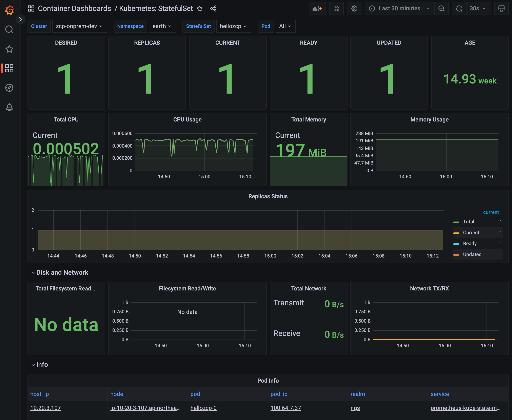Click the Kubernetes: StatefulSet title
512x420 pixels.
click(x=156, y=8)
